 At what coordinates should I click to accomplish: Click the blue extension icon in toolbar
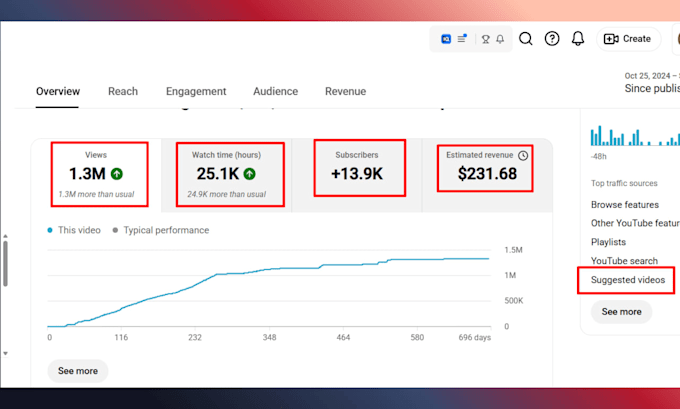click(x=446, y=39)
